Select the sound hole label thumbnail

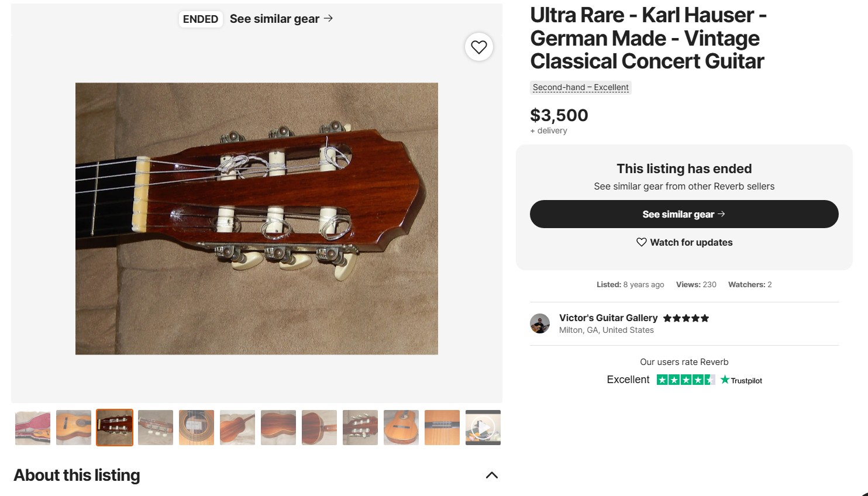click(x=197, y=428)
